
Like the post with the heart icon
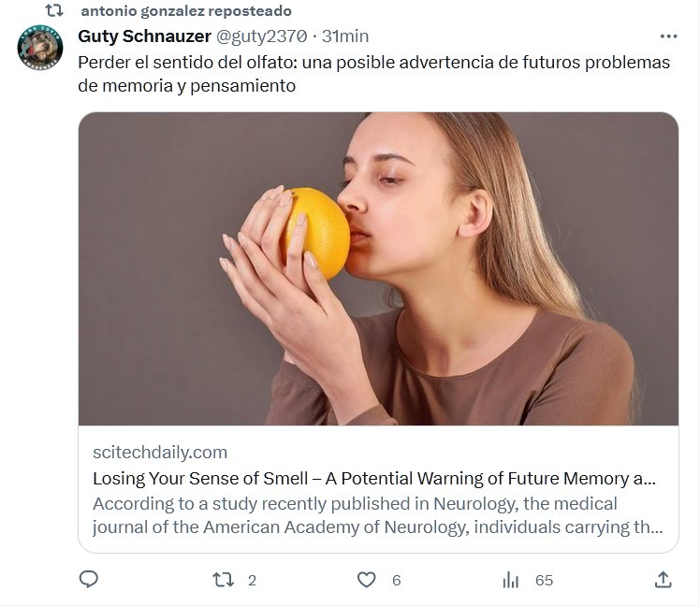[x=367, y=580]
